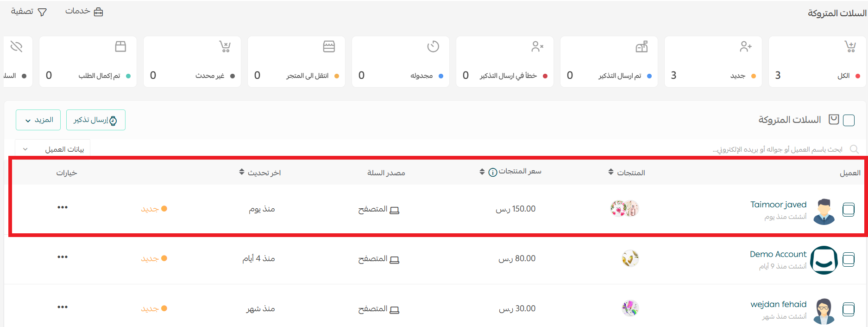Image resolution: width=868 pixels, height=327 pixels.
Task: Open three-dot options for Demo Account row
Action: coord(63,257)
